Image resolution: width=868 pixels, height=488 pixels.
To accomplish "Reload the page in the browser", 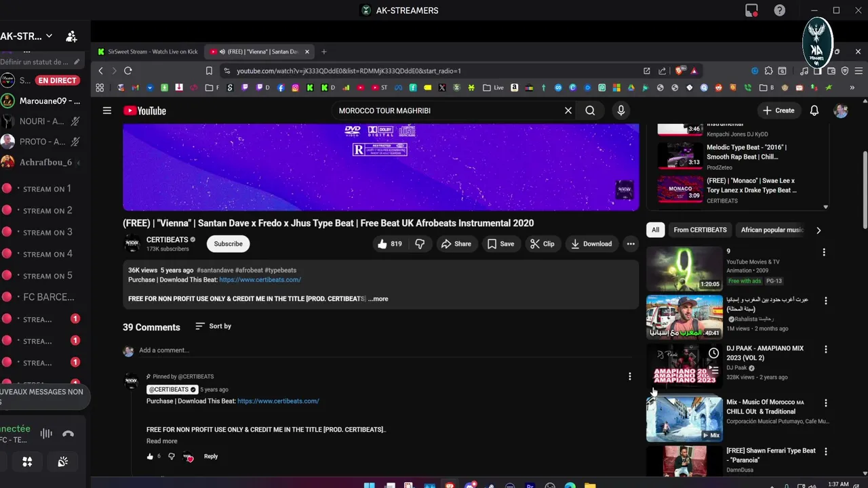I will click(x=127, y=70).
